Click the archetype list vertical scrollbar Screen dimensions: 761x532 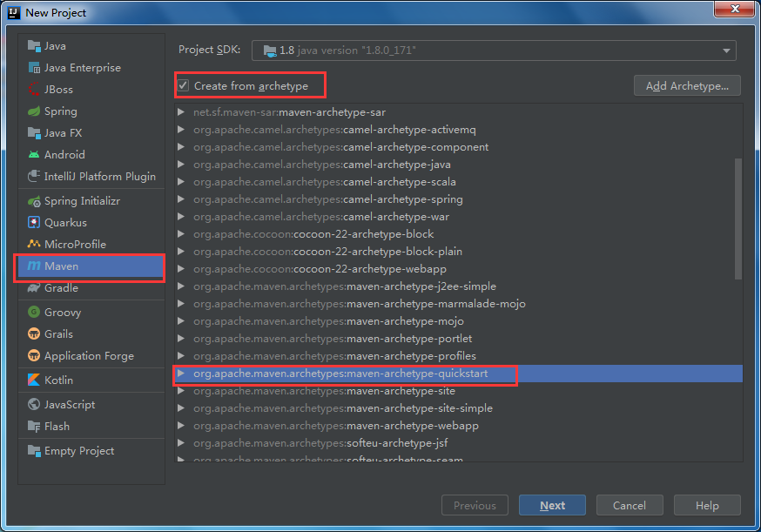pos(738,219)
